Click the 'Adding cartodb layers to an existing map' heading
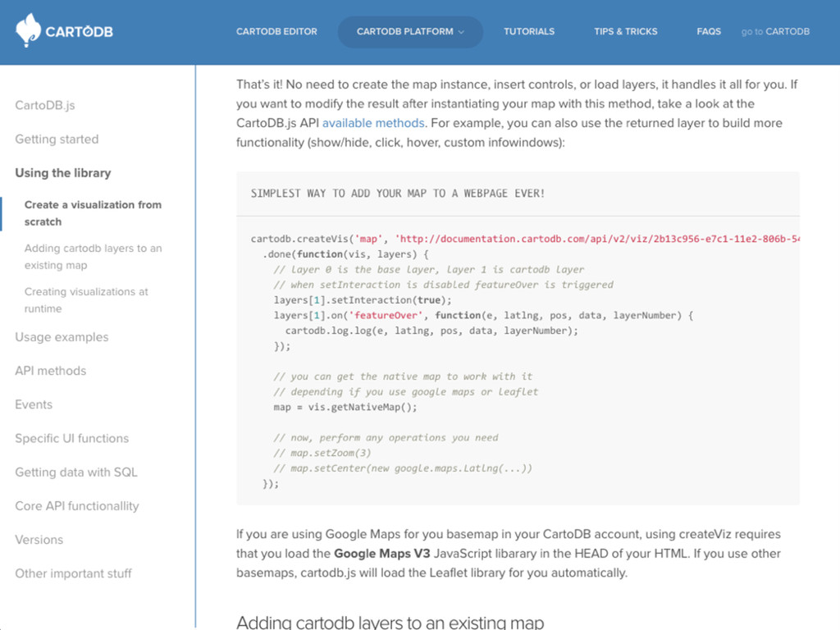 (390, 623)
